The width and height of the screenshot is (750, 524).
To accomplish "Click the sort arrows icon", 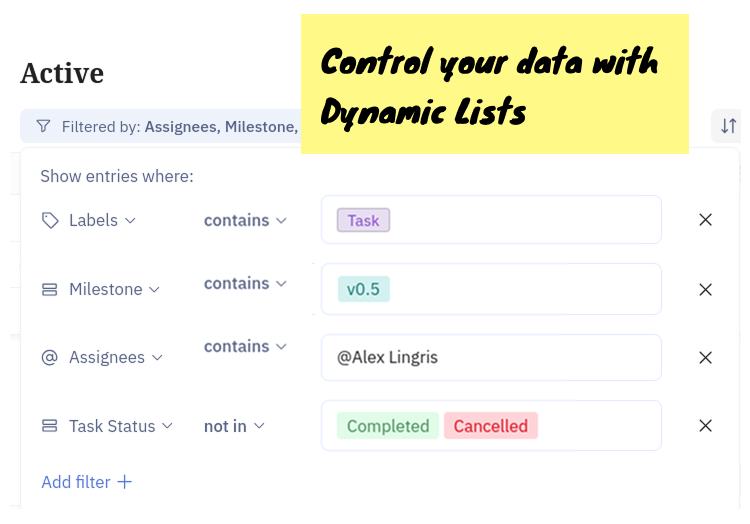I will pos(728,126).
